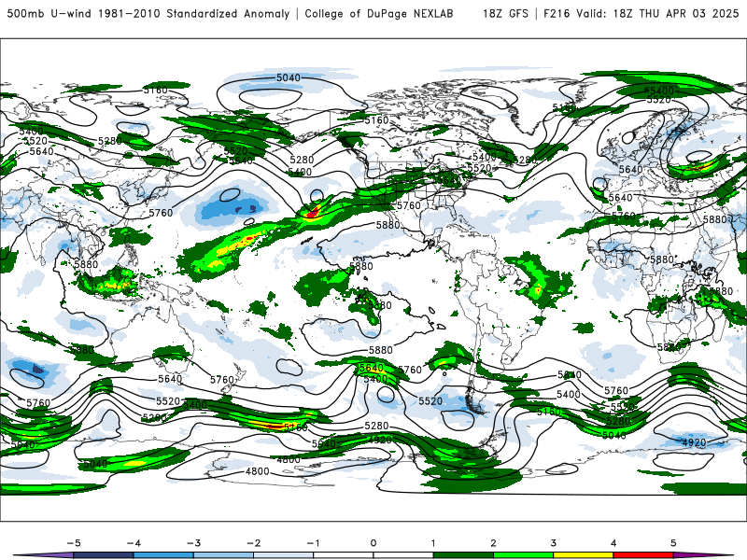
Task: Click the "College of DuPage NEXLAB" text
Action: (379, 13)
